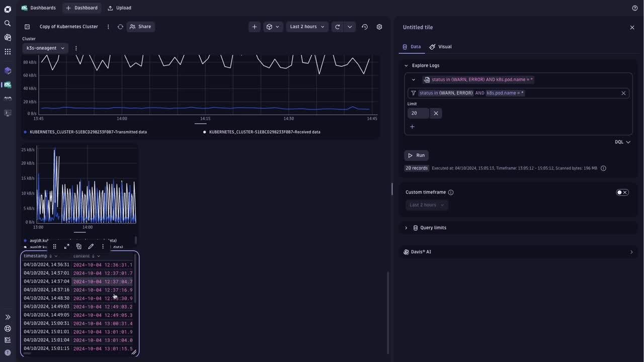Share the dashboard
Screen dimensions: 644x362
click(x=140, y=27)
